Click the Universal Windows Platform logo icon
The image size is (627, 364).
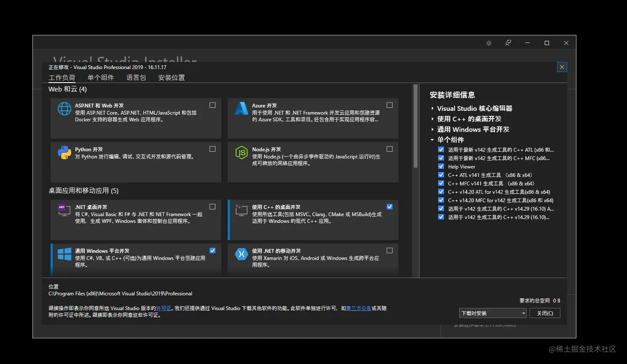coord(65,254)
